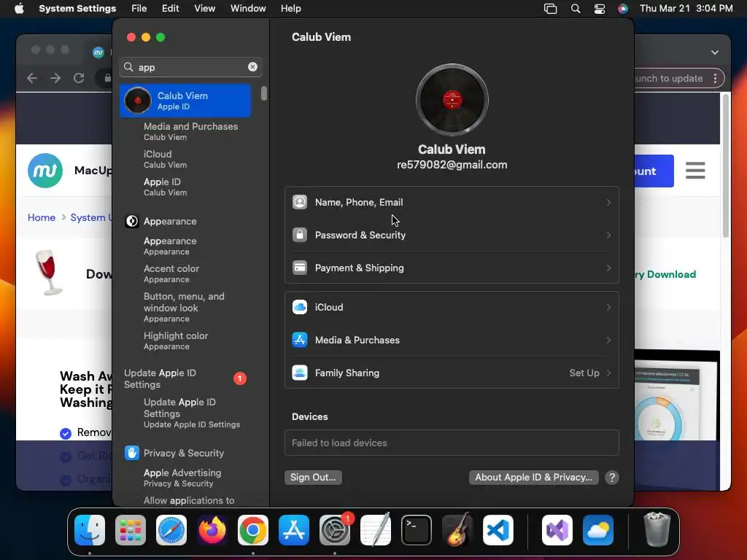Open the Window menu

(x=248, y=9)
